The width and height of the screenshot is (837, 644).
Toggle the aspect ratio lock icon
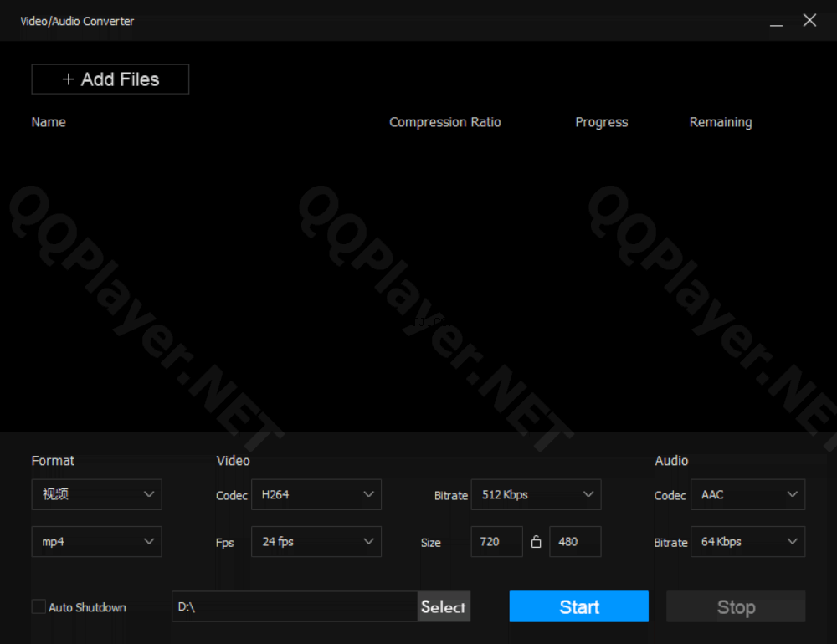[x=536, y=542]
